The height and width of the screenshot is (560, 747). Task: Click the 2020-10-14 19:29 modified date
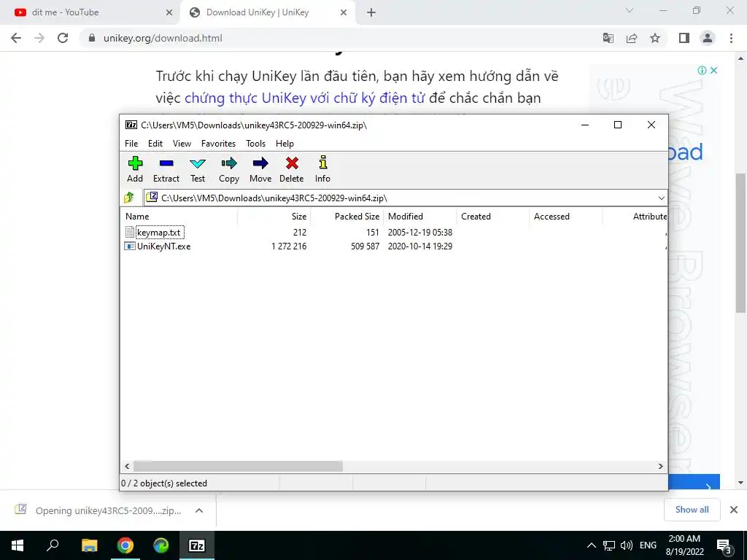coord(419,246)
